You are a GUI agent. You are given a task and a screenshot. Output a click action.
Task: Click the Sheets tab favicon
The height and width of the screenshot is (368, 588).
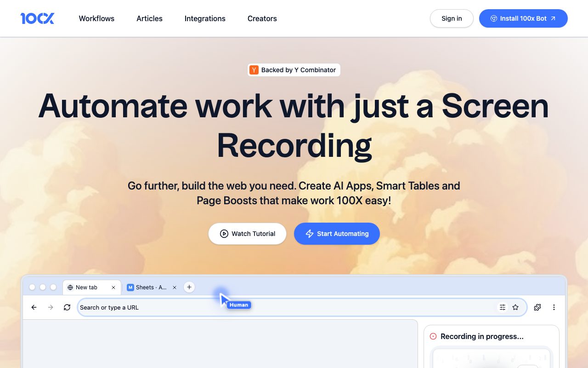tap(130, 287)
